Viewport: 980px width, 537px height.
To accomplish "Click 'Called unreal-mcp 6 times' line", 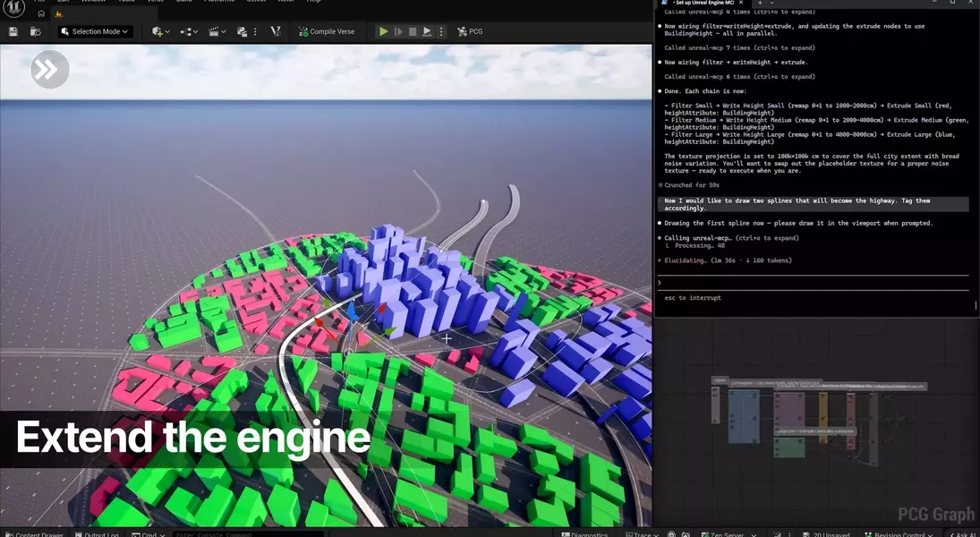I will click(x=739, y=76).
